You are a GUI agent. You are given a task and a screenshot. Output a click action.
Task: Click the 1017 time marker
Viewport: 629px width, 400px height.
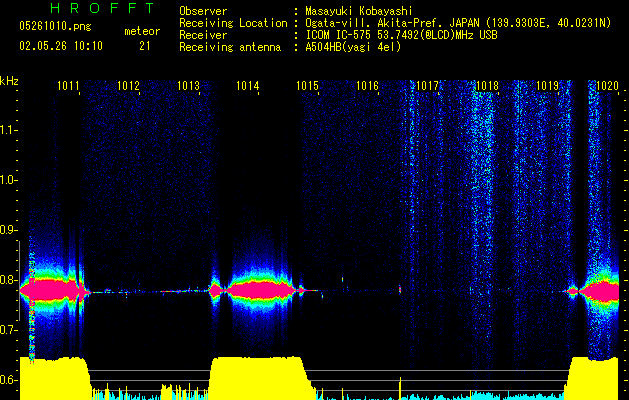428,85
